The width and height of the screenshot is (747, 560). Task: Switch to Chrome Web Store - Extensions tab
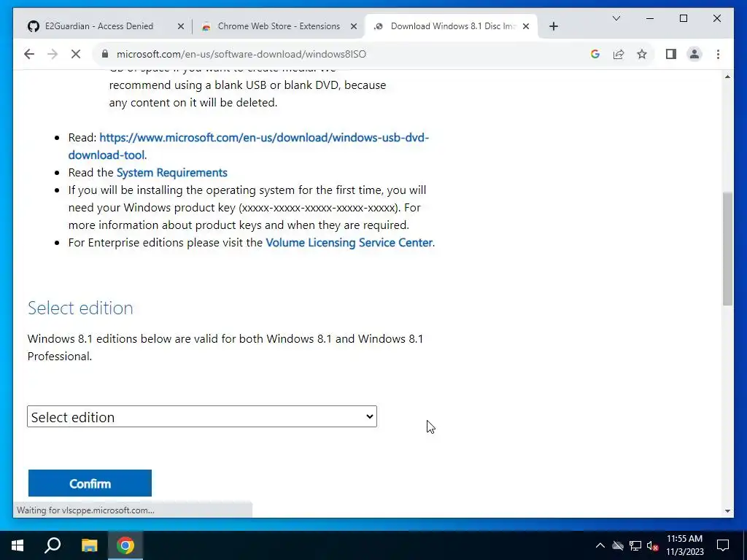pyautogui.click(x=279, y=26)
